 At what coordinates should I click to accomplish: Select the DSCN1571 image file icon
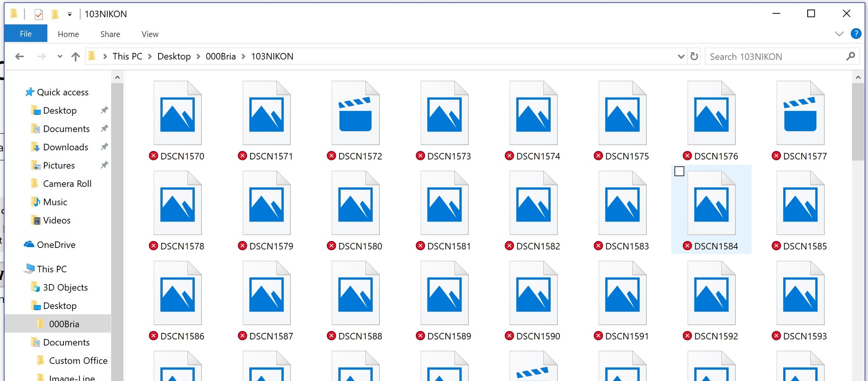tap(266, 113)
